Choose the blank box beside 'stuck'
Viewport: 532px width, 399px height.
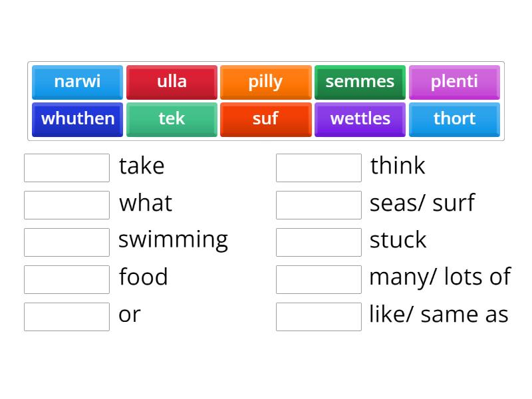click(319, 242)
